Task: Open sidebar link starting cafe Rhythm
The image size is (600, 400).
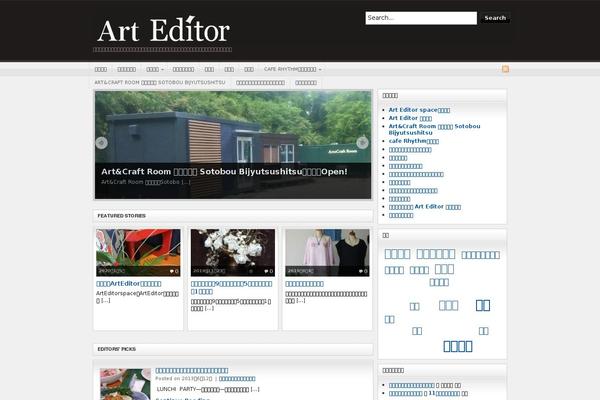Action: pos(414,141)
